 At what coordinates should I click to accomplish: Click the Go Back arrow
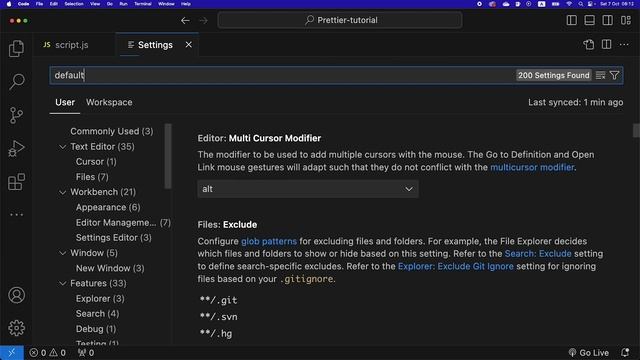[185, 20]
